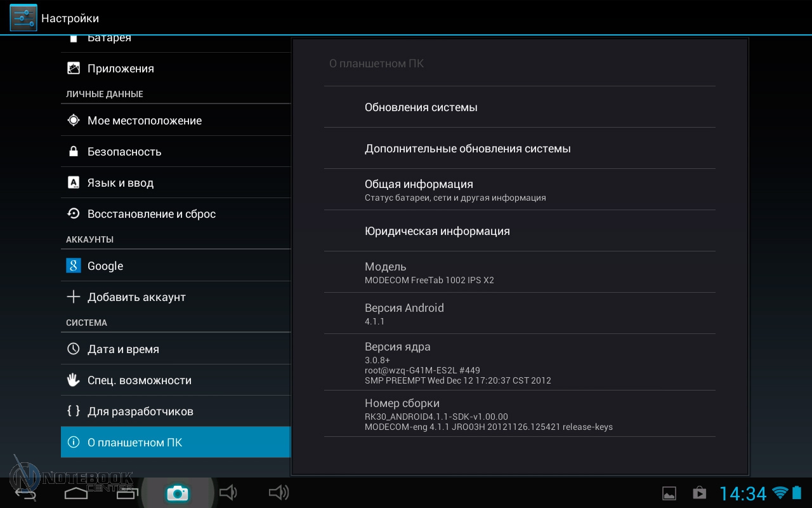Tap the screenshot camera icon in navigation bar
812x508 pixels.
tap(177, 493)
